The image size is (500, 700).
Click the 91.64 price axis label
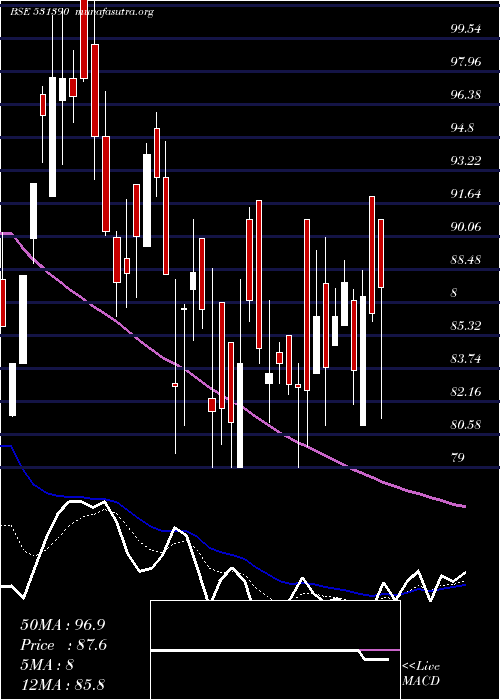(466, 194)
